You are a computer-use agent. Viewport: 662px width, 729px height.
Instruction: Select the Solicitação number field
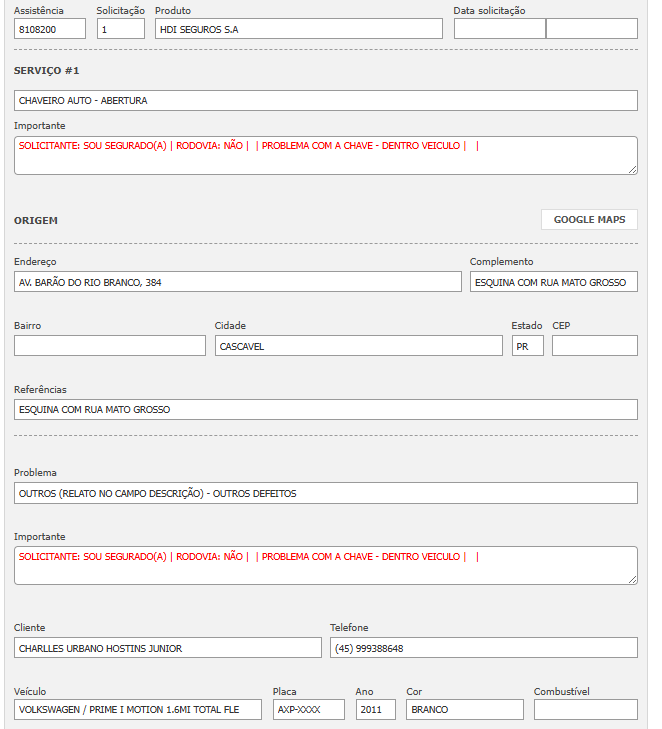point(121,29)
